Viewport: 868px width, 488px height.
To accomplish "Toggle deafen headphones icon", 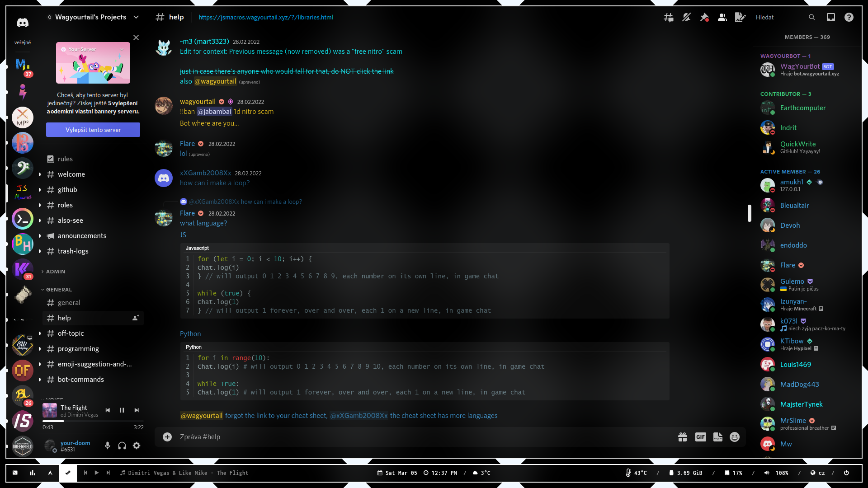I will (x=122, y=446).
